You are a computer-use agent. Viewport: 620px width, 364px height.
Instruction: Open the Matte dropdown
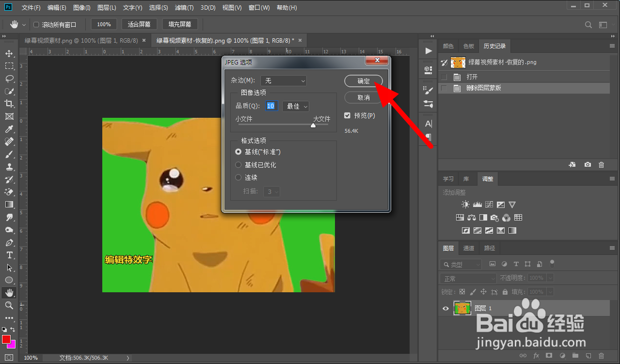click(x=284, y=80)
